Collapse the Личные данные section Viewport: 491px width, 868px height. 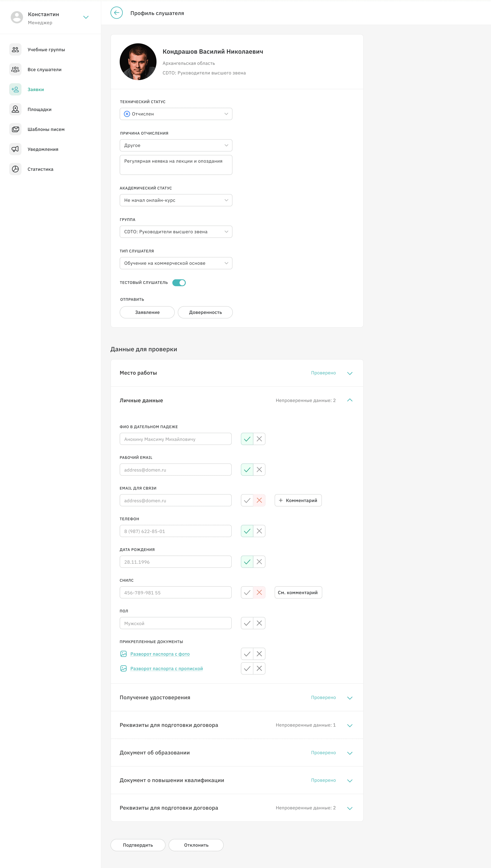click(350, 400)
